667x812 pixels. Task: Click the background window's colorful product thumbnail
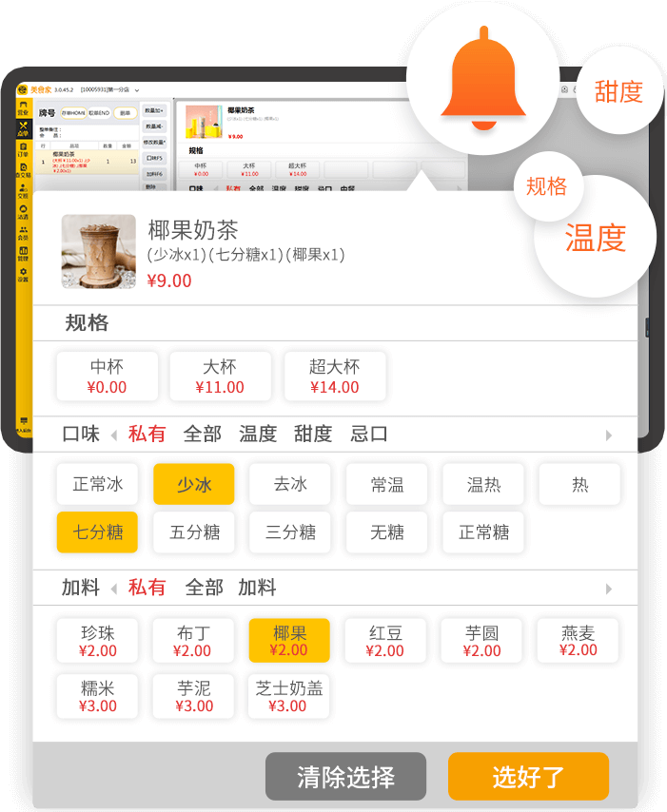point(204,122)
